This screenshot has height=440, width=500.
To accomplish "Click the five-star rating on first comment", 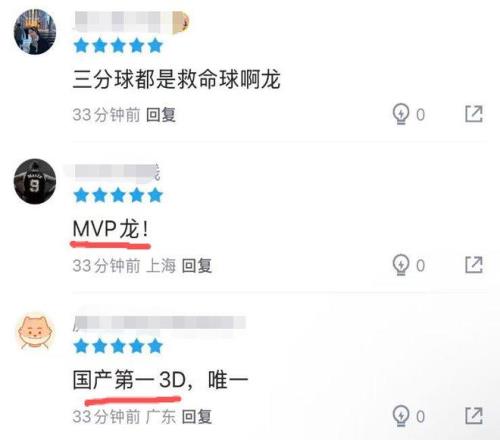I will click(118, 46).
